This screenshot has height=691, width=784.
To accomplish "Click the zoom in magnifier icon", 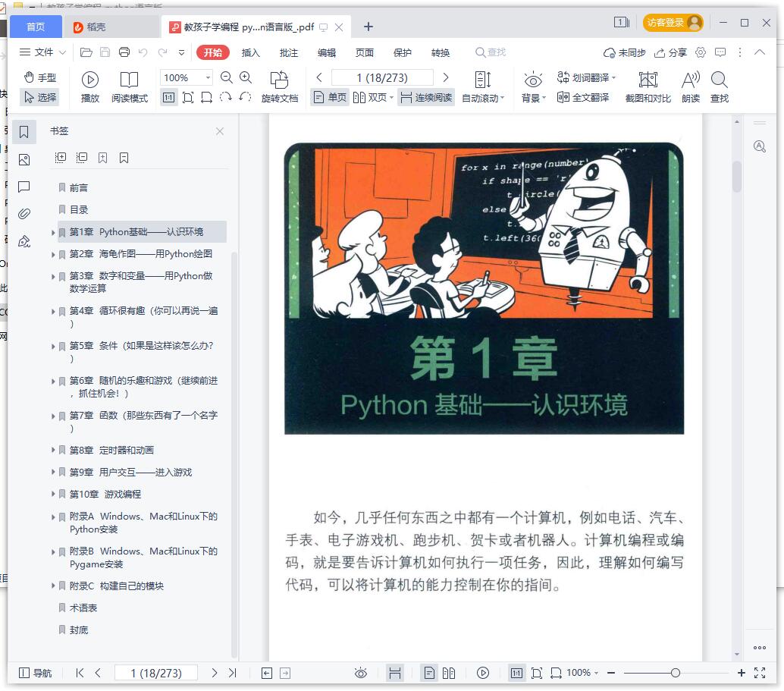I will 246,77.
